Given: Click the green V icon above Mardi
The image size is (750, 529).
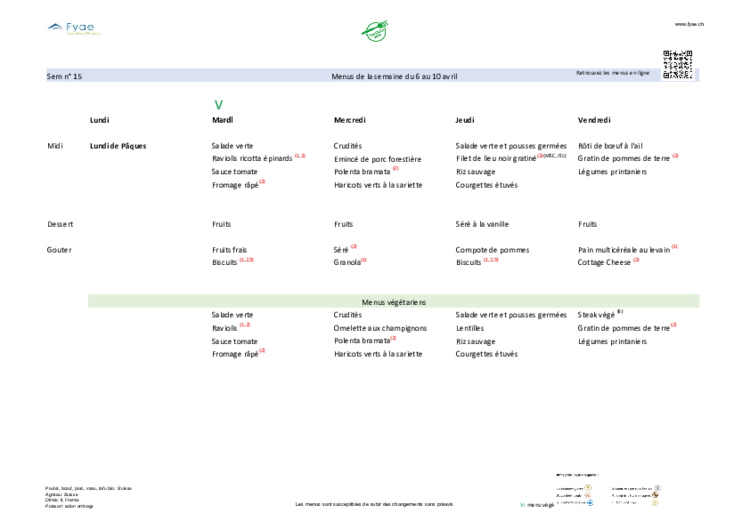Looking at the screenshot, I should tap(218, 104).
